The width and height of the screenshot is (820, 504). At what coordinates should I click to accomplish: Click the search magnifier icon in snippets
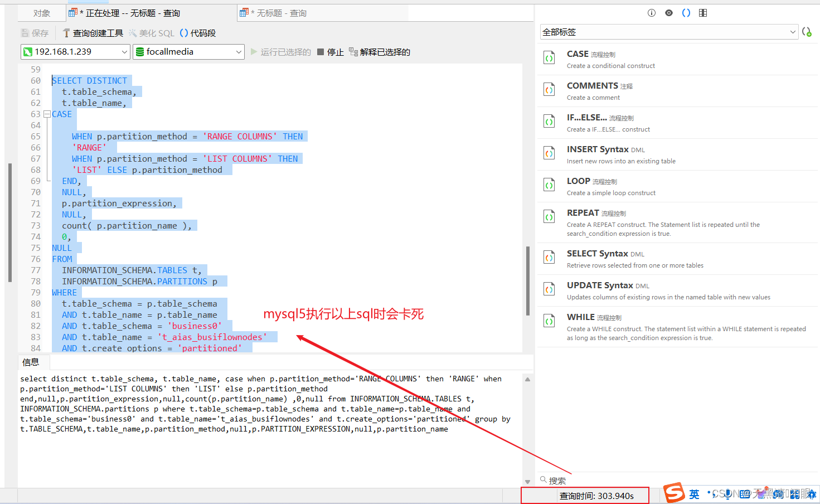pos(544,479)
